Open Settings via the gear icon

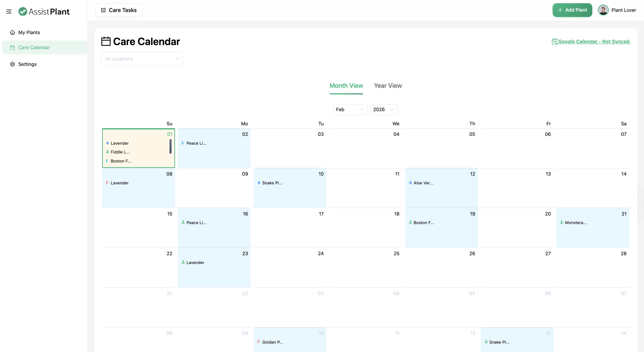[12, 64]
